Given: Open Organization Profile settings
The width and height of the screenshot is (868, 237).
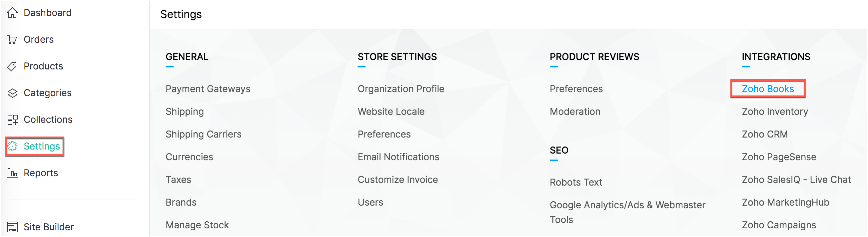Looking at the screenshot, I should coord(401,89).
